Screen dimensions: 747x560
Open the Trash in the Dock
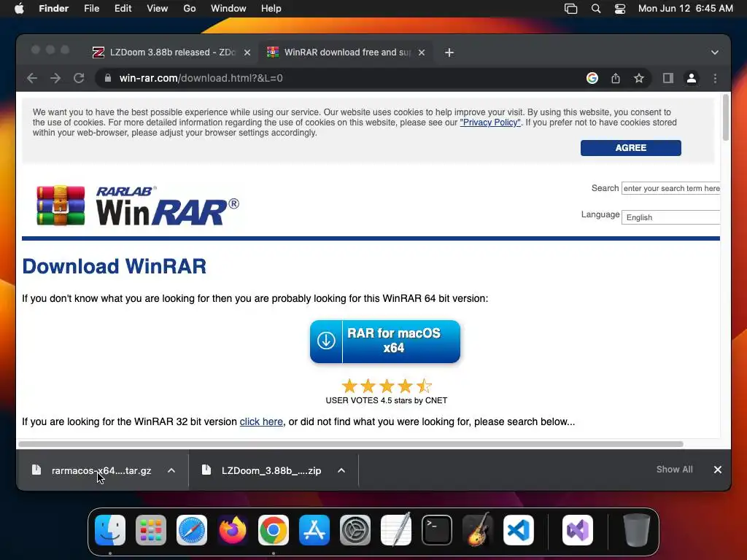[636, 530]
